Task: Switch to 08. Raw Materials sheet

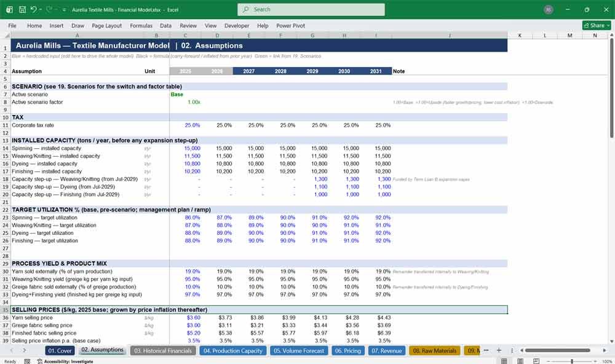Action: click(x=435, y=350)
